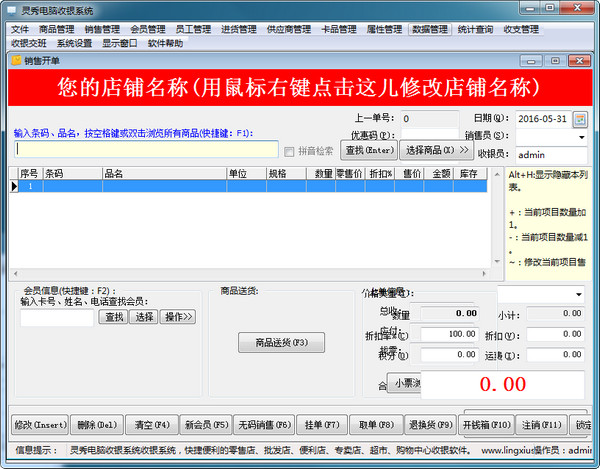Open the data management menu
The width and height of the screenshot is (600, 469).
pos(430,29)
